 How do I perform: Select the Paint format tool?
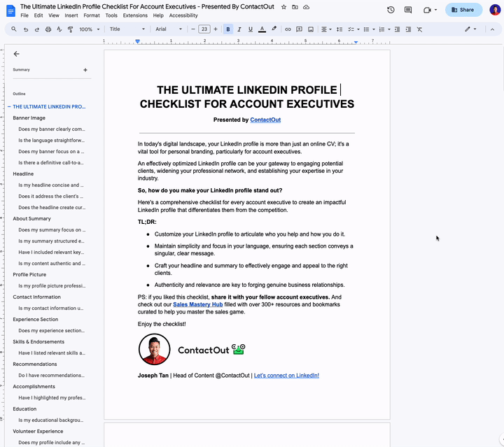click(x=69, y=29)
